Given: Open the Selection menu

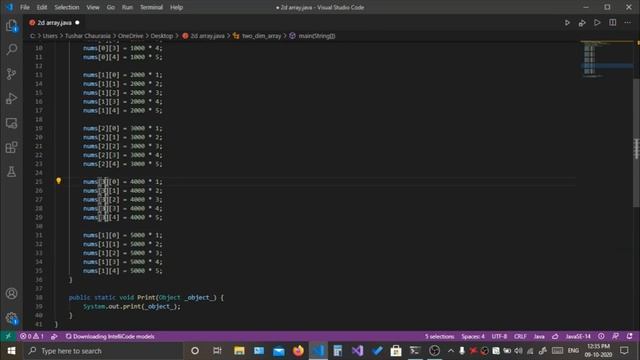Looking at the screenshot, I should click(67, 7).
